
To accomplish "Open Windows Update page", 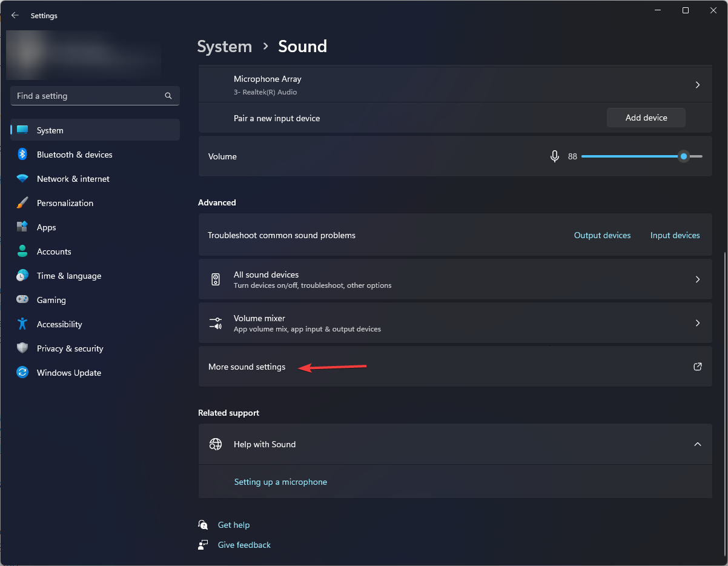I will click(x=95, y=373).
